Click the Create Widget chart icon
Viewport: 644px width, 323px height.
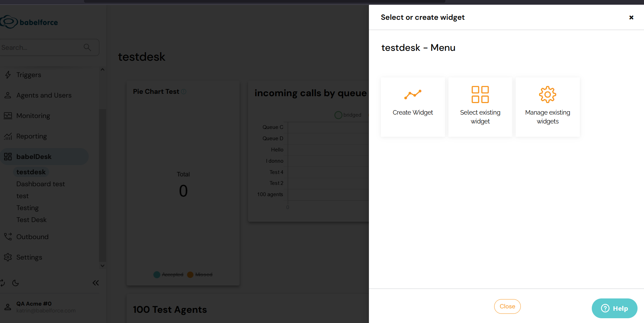[413, 94]
